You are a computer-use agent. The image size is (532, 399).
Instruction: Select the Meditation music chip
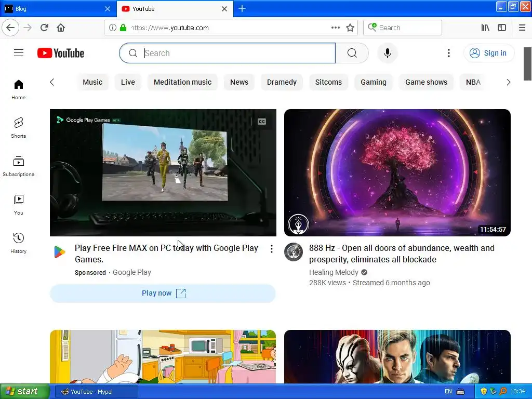point(182,82)
